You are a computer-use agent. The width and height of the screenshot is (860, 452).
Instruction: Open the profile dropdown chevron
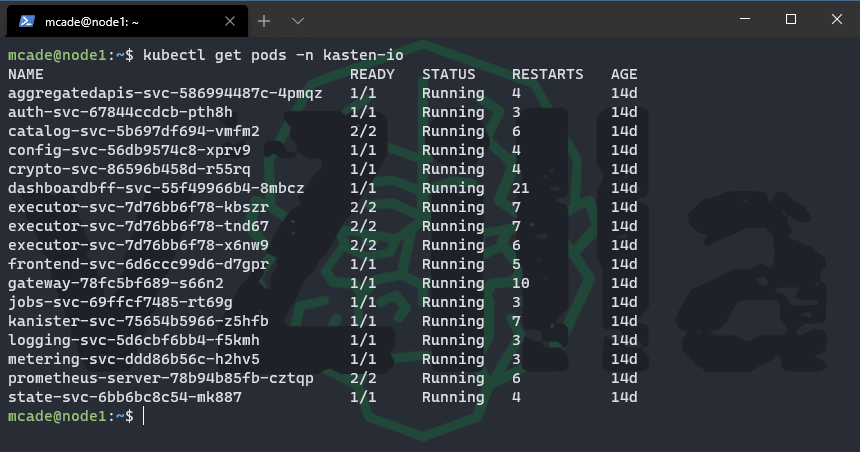point(298,21)
